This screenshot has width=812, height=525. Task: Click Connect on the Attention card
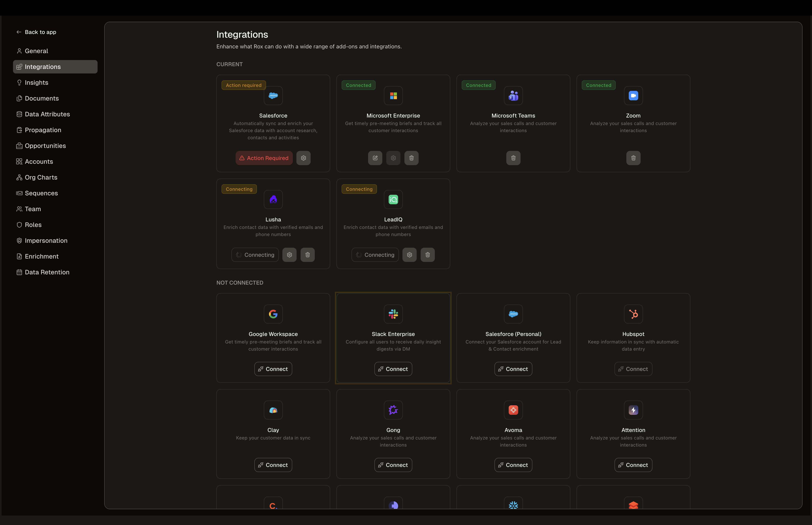633,465
